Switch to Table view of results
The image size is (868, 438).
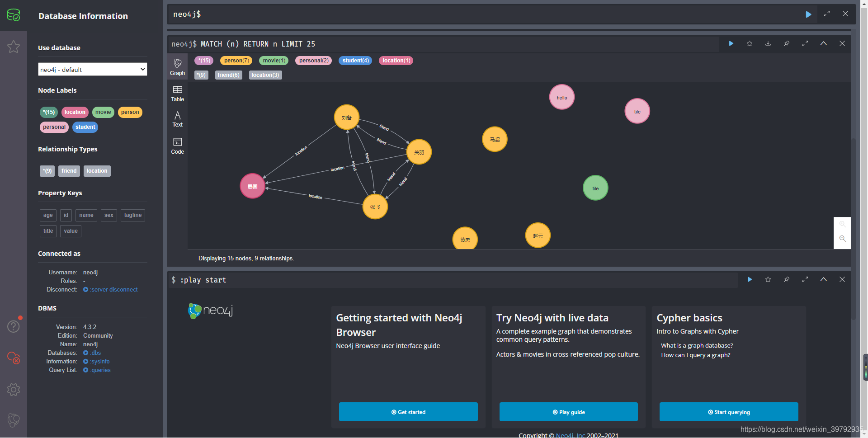point(177,93)
